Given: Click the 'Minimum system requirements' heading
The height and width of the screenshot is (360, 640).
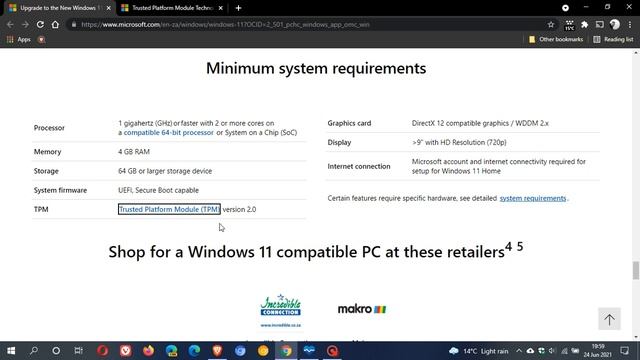Looking at the screenshot, I should pyautogui.click(x=316, y=68).
